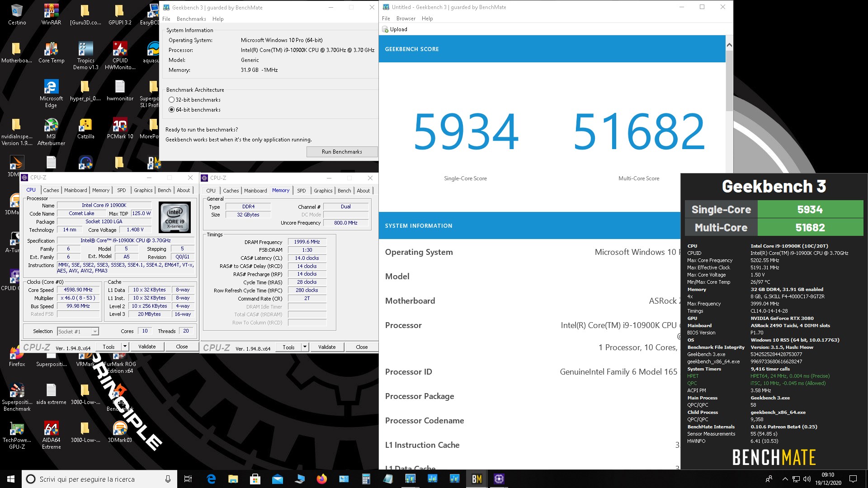Click the Windows Start button
Viewport: 868px width, 488px height.
(11, 479)
